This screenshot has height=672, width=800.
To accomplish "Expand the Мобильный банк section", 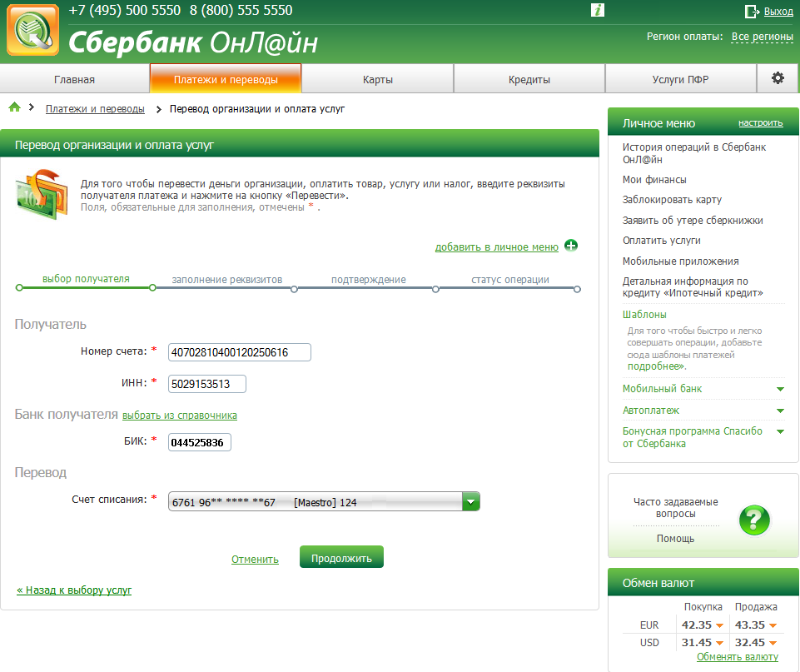I will tap(780, 389).
